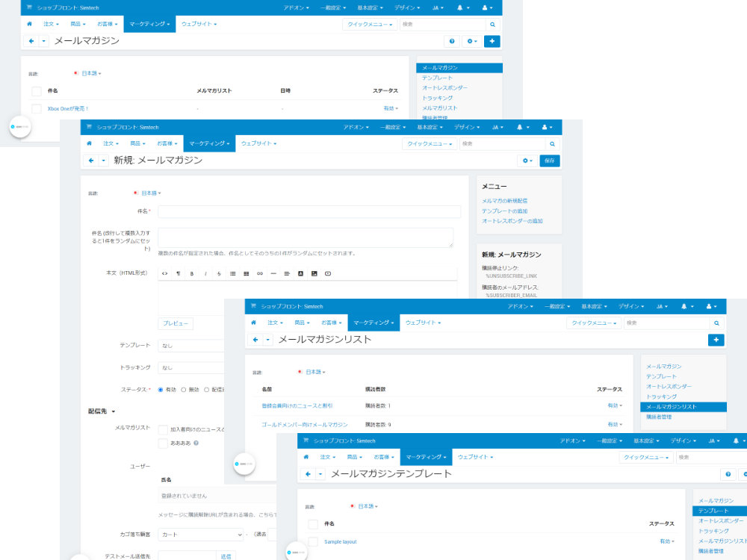The width and height of the screenshot is (747, 560).
Task: Tick the checkbox for Xbox One newsletter row
Action: [36, 108]
